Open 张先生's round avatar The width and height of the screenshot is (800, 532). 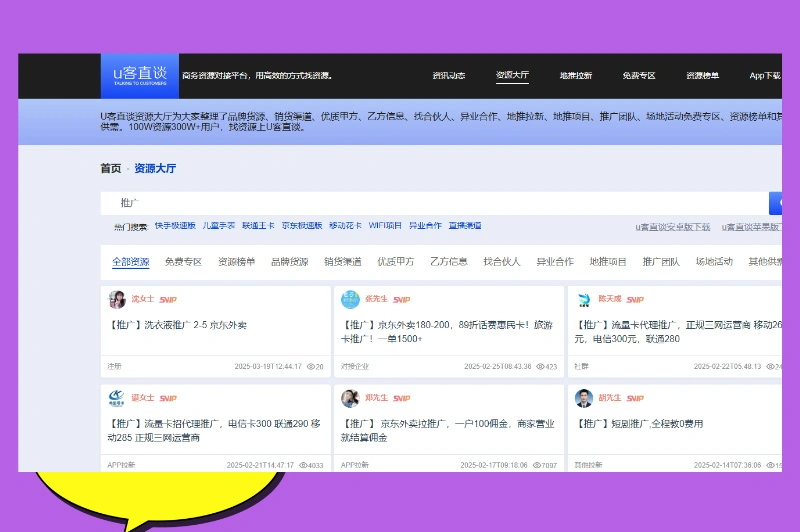click(x=351, y=299)
